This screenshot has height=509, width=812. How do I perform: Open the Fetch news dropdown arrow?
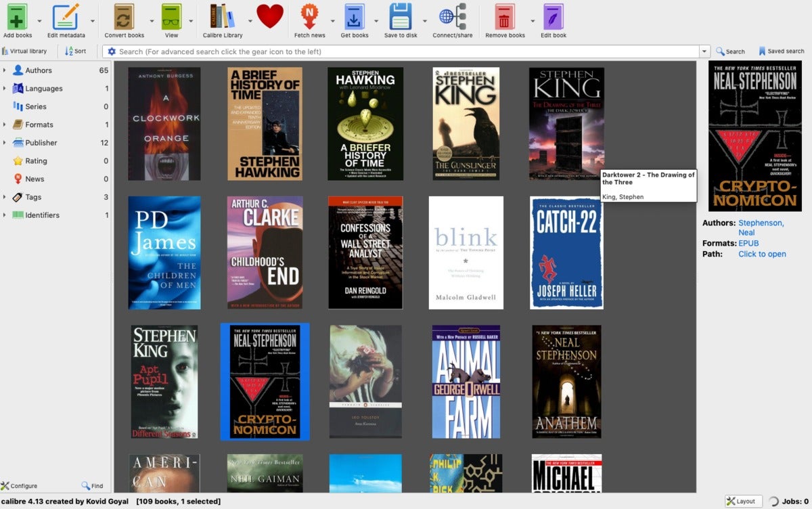[332, 21]
